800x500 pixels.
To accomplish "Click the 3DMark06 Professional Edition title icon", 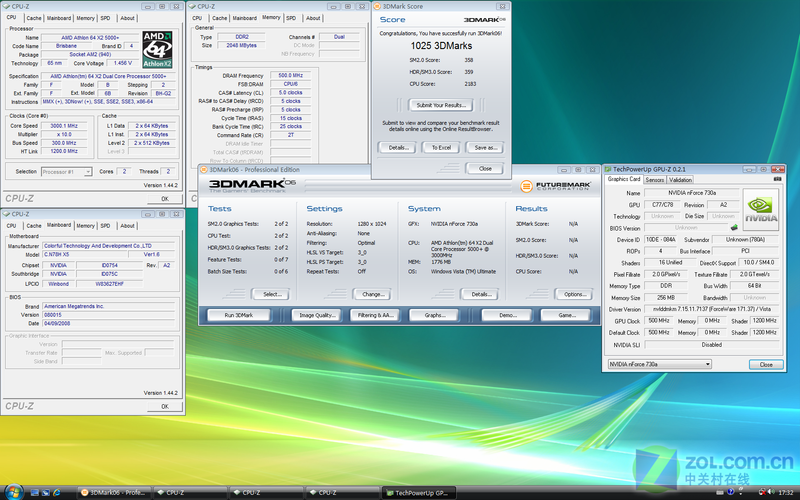I will [x=204, y=169].
